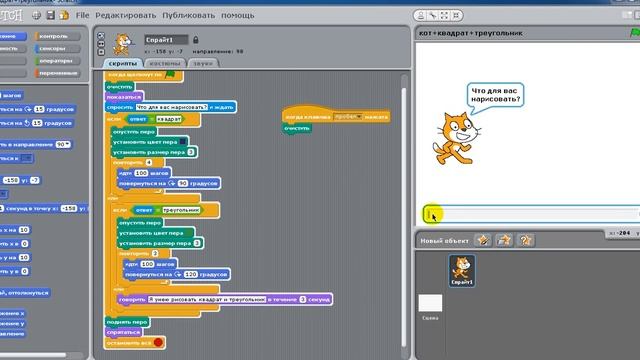Click the 'поднять перо' block
The height and width of the screenshot is (360, 640).
[x=127, y=322]
